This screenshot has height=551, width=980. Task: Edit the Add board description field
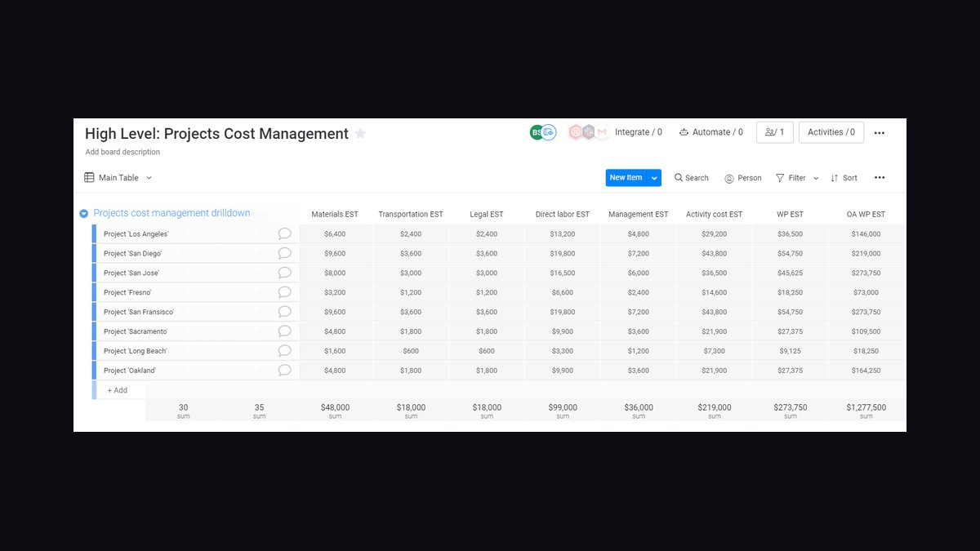click(122, 152)
